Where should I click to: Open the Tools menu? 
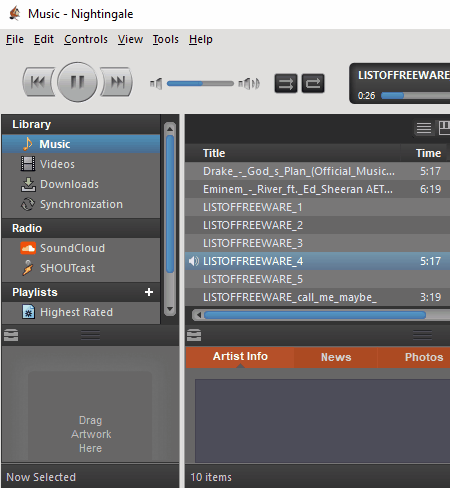(x=166, y=39)
